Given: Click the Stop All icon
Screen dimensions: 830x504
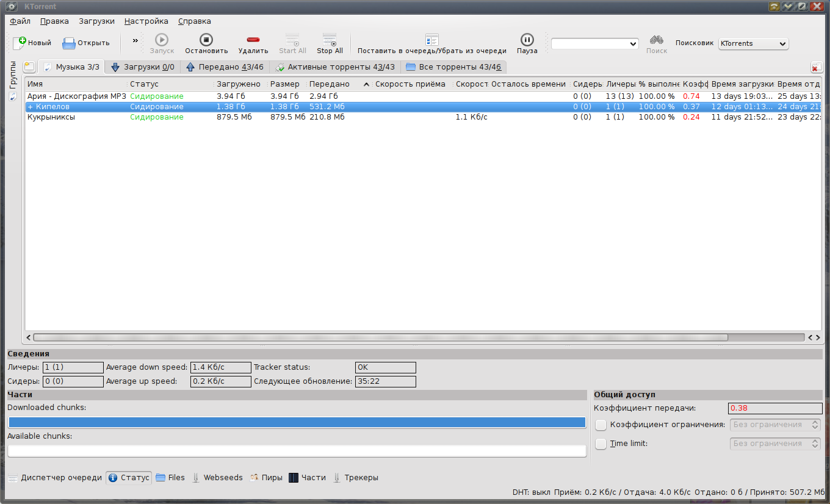Looking at the screenshot, I should tap(330, 40).
